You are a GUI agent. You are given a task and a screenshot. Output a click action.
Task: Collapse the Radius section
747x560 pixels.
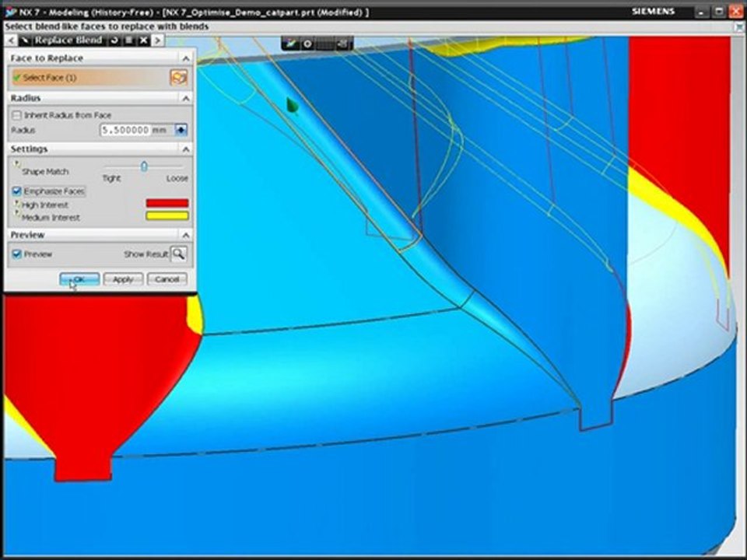[x=186, y=98]
